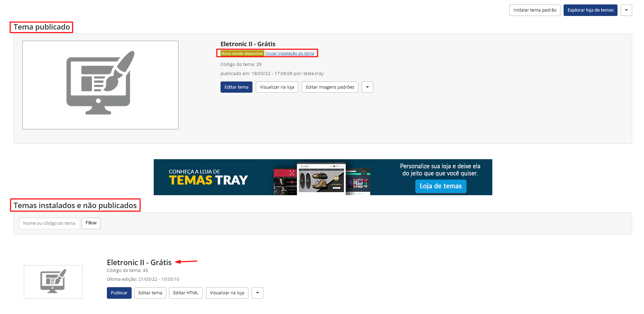Click Nova versão disponível badge
Viewport: 644px width, 314px height.
[242, 53]
